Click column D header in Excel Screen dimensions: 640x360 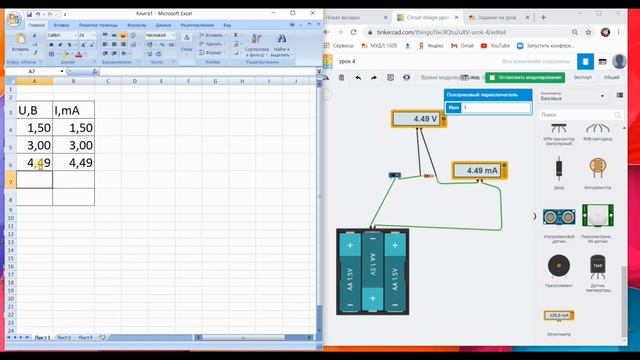click(x=135, y=81)
